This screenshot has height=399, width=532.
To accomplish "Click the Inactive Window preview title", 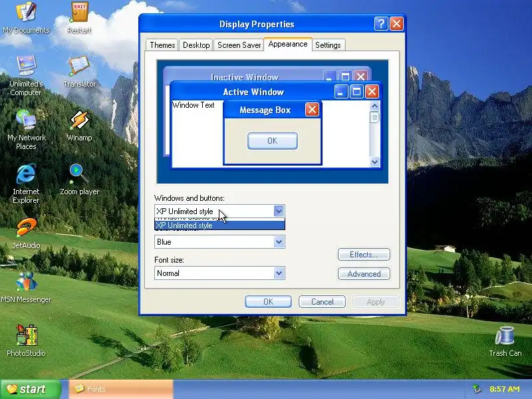I will pos(245,77).
